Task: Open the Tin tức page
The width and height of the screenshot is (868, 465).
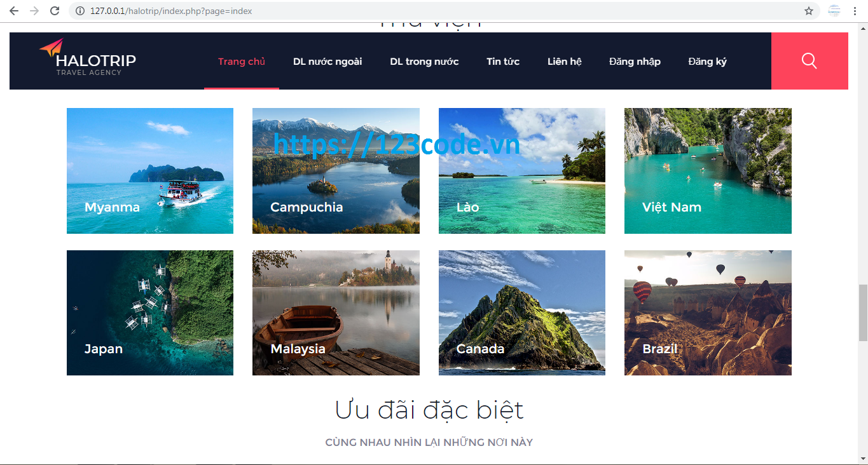Action: point(503,62)
